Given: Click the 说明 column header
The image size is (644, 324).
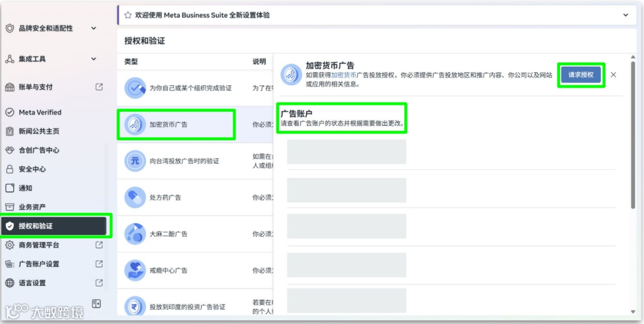Looking at the screenshot, I should click(x=259, y=61).
